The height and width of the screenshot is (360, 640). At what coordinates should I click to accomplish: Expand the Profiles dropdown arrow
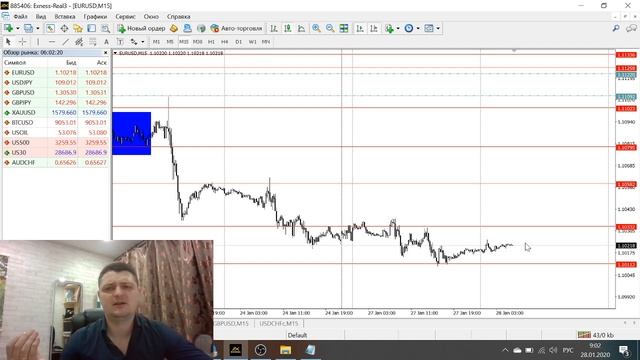[37, 28]
